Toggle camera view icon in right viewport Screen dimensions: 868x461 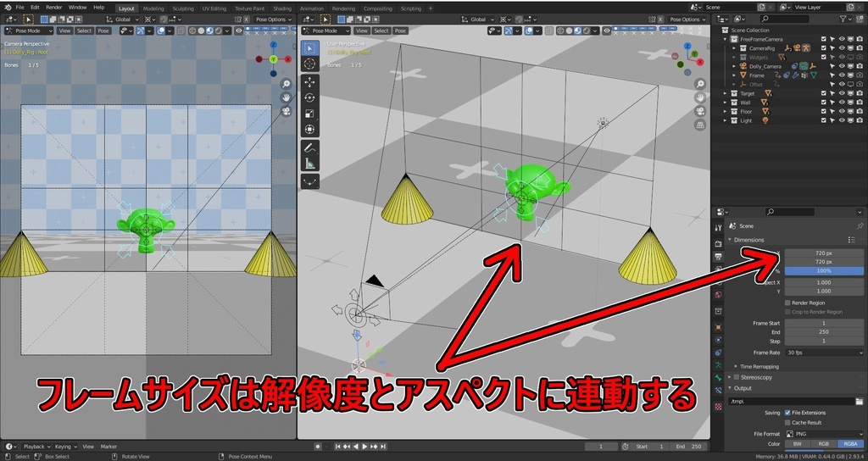pyautogui.click(x=700, y=111)
